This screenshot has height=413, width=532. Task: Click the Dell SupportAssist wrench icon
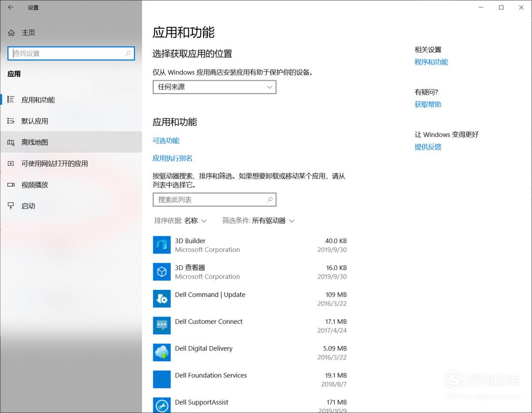tap(162, 405)
